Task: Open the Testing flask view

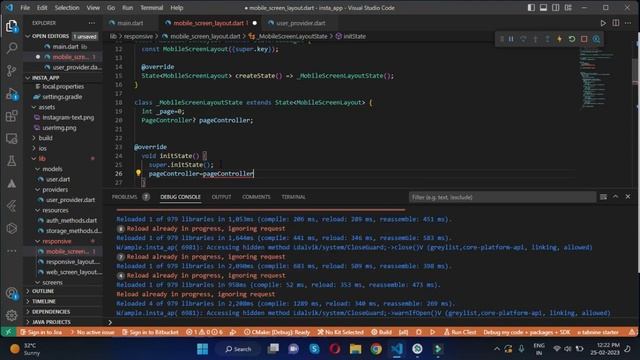Action: [x=11, y=161]
